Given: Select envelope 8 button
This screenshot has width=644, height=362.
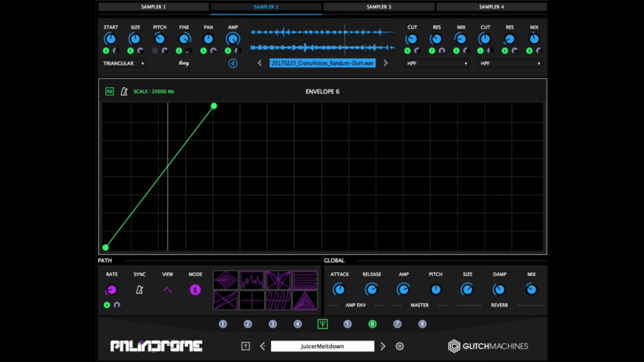Looking at the screenshot, I should tap(422, 324).
